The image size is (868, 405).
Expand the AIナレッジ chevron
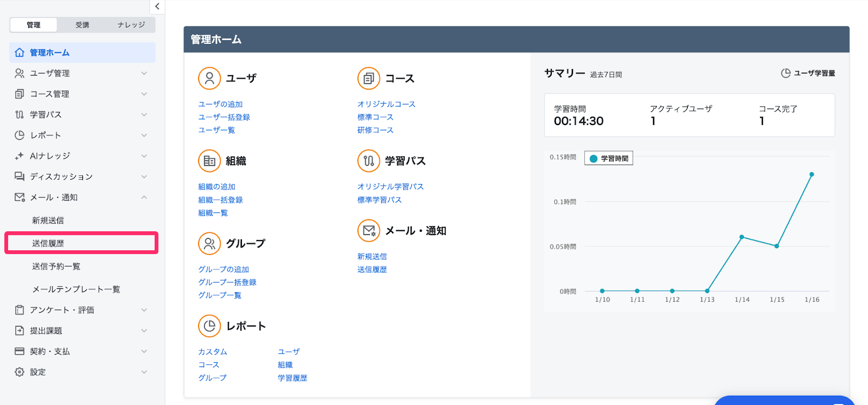point(144,156)
